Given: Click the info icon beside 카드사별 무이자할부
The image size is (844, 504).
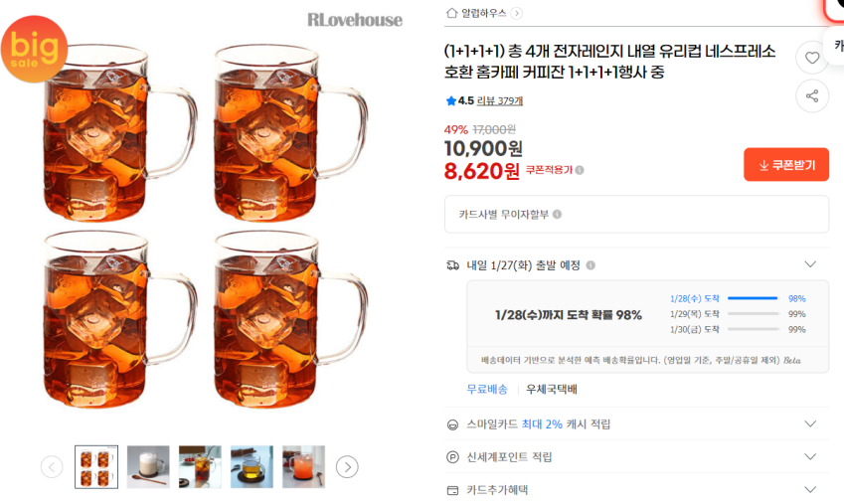Looking at the screenshot, I should (557, 215).
